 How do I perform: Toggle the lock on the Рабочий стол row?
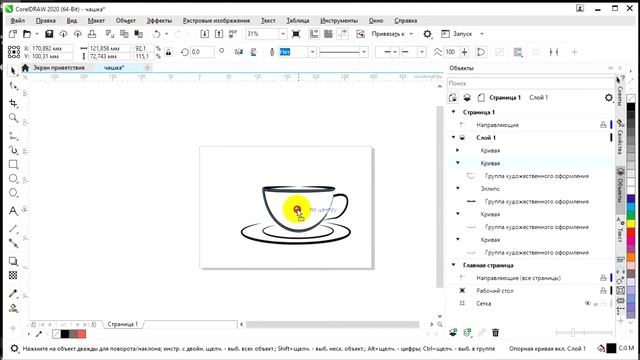pos(603,291)
